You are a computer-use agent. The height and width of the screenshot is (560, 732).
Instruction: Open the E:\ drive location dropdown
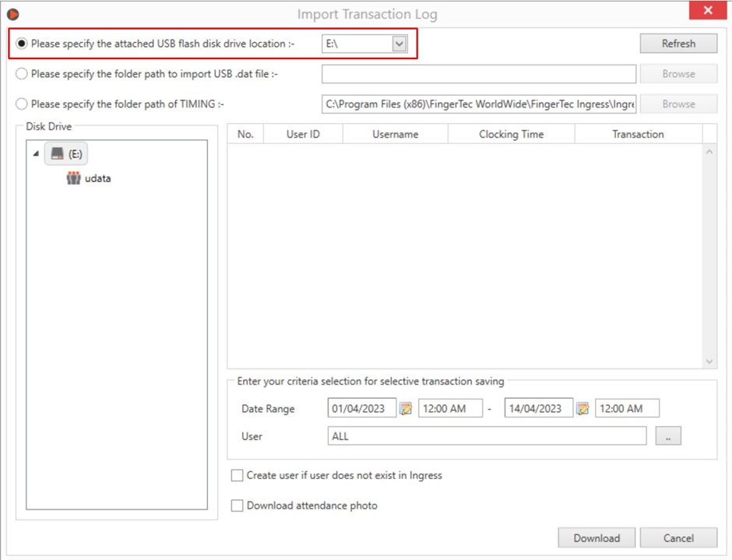399,44
